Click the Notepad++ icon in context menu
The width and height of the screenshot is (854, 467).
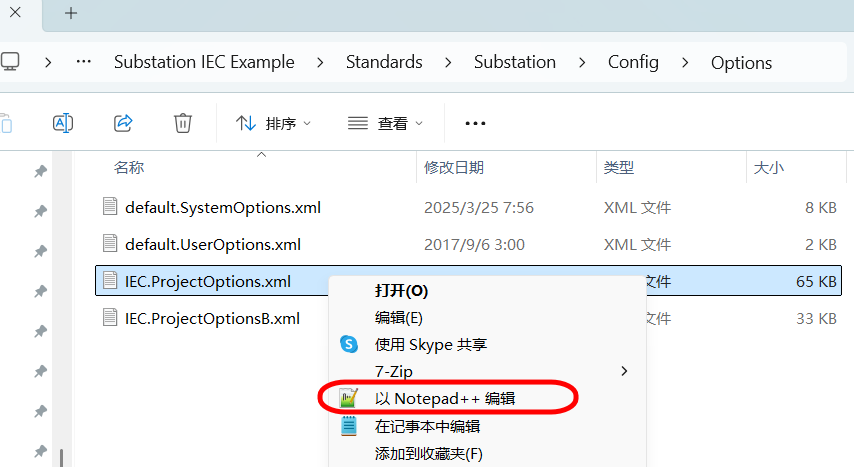(349, 398)
